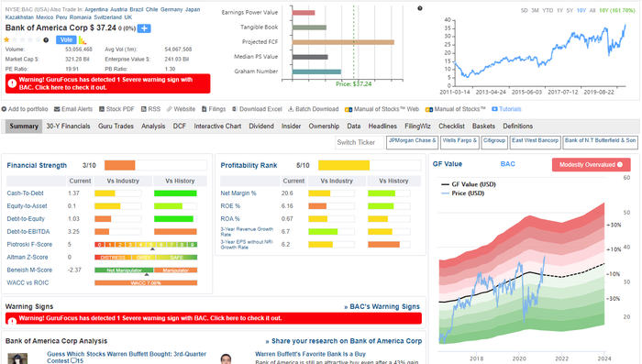Download the Stock PDF
Image resolution: width=642 pixels, height=364 pixels.
[116, 109]
